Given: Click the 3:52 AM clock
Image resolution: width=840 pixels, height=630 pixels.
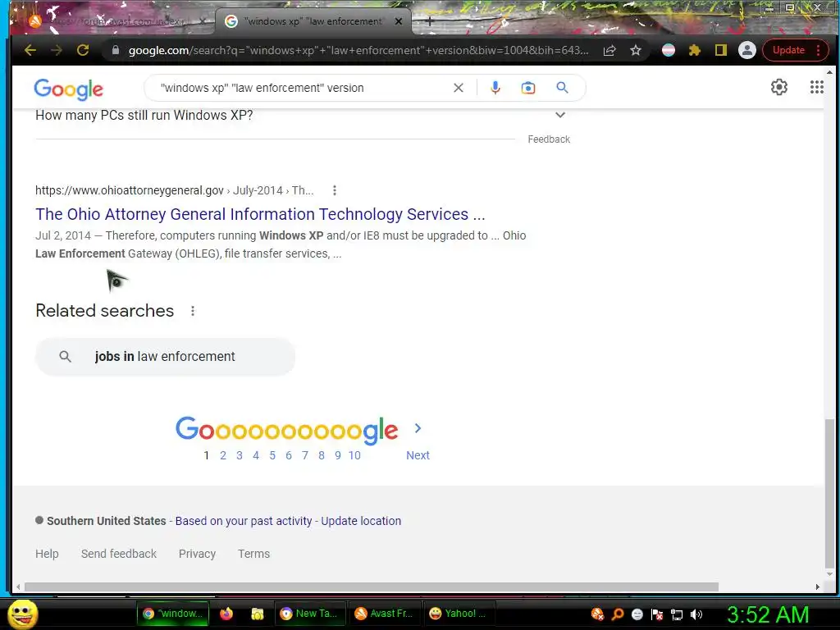Looking at the screenshot, I should click(768, 614).
